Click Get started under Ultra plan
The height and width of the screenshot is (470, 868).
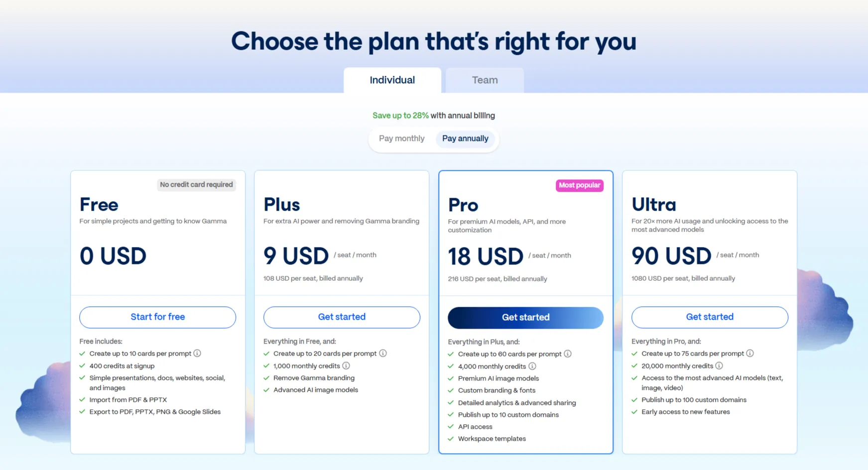[710, 317]
